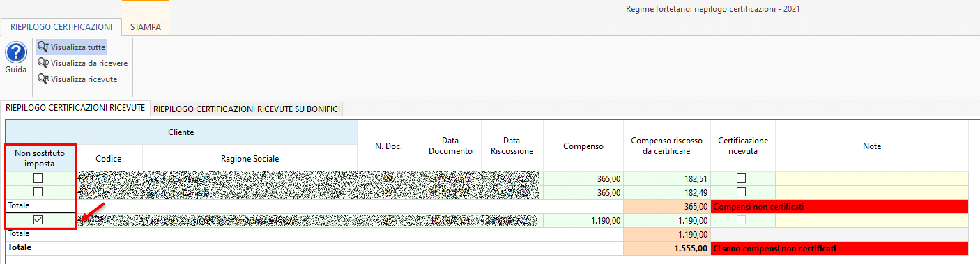Click the Codice column header
The width and height of the screenshot is (980, 264).
pyautogui.click(x=109, y=158)
